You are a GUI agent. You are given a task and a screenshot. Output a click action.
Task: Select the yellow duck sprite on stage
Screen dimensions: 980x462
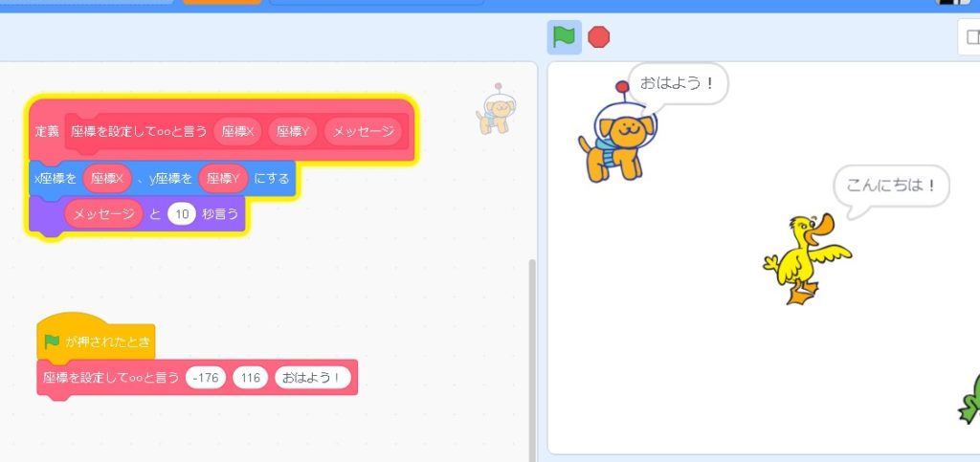coord(806,258)
